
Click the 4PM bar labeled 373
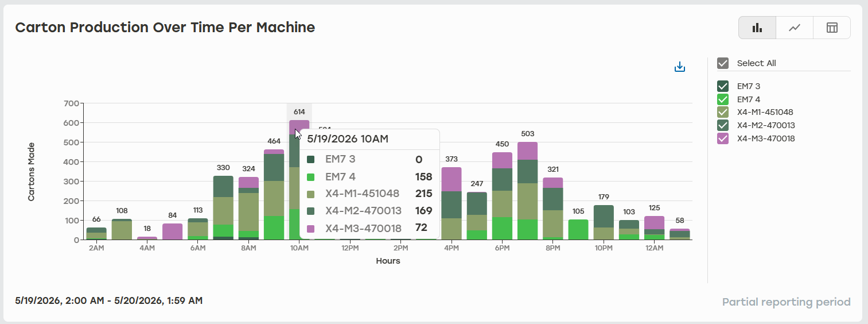[x=451, y=203]
